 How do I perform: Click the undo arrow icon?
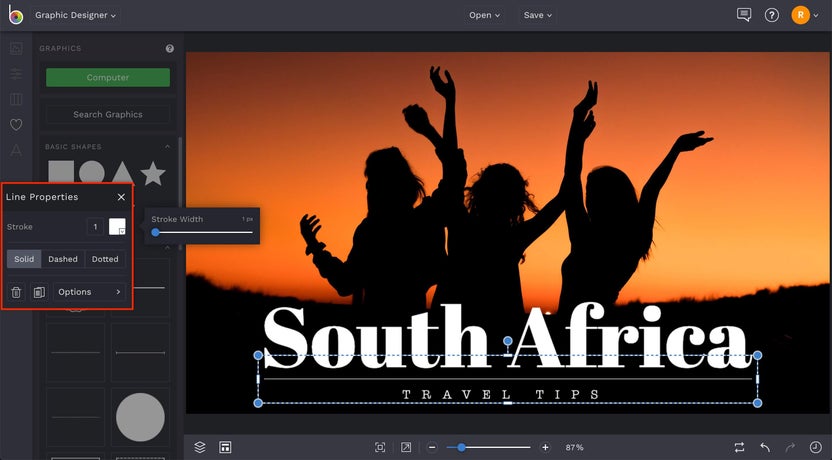[x=765, y=447]
